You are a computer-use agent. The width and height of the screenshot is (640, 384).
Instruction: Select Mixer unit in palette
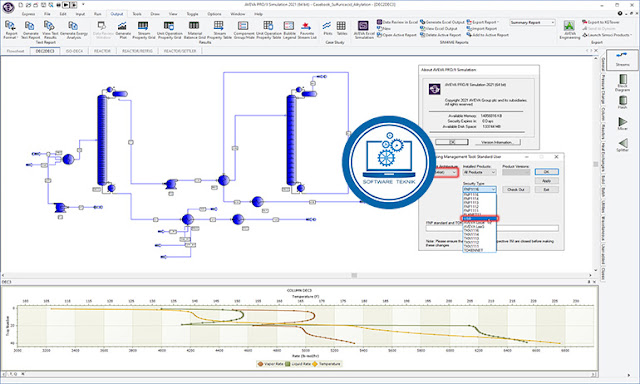click(622, 124)
